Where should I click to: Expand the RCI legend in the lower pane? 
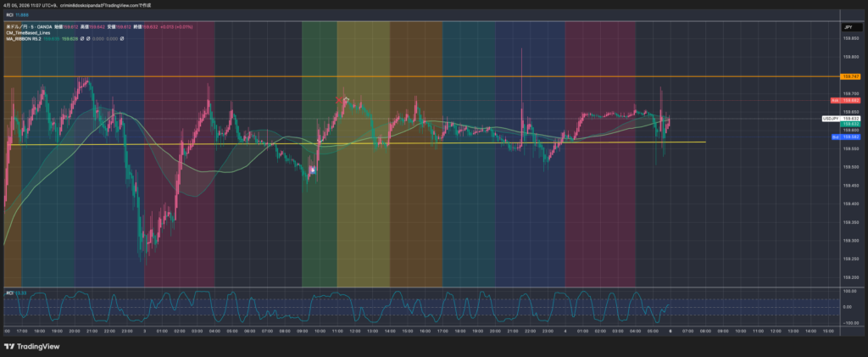[x=10, y=293]
